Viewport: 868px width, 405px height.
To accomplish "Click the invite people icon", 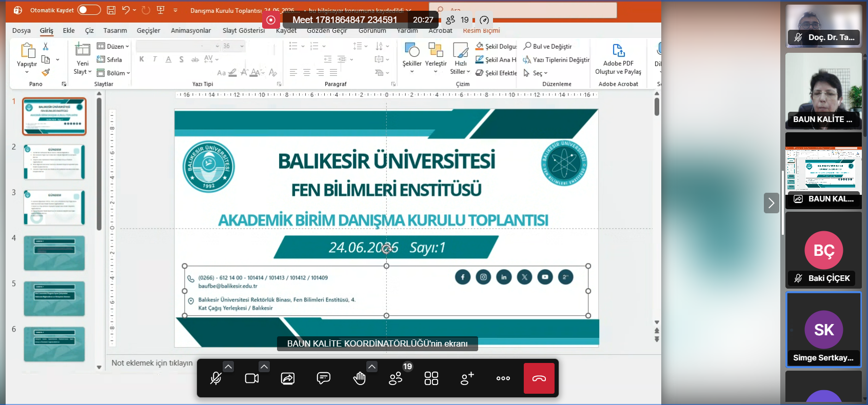I will coord(467,378).
